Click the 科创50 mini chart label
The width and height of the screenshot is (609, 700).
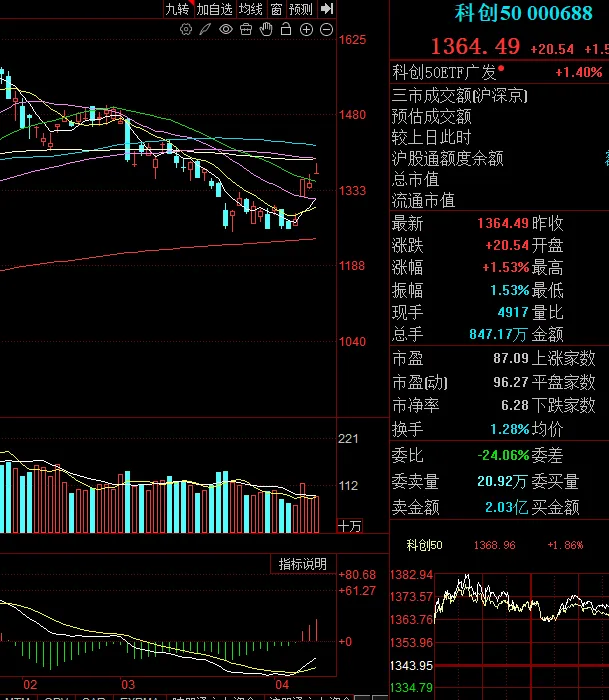(x=424, y=545)
